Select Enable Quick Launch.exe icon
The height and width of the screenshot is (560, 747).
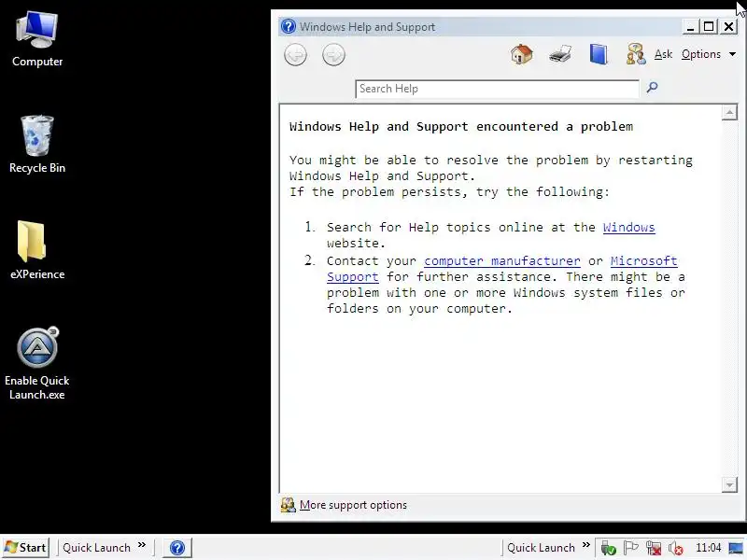37,363
